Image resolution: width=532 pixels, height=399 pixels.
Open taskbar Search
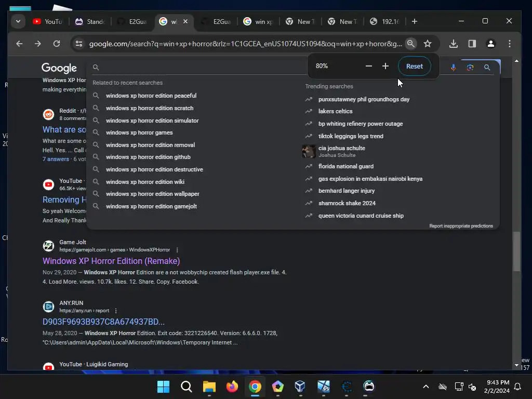point(186,387)
